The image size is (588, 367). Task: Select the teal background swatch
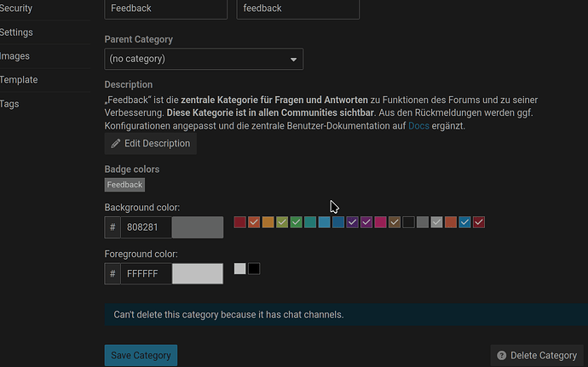click(x=310, y=222)
